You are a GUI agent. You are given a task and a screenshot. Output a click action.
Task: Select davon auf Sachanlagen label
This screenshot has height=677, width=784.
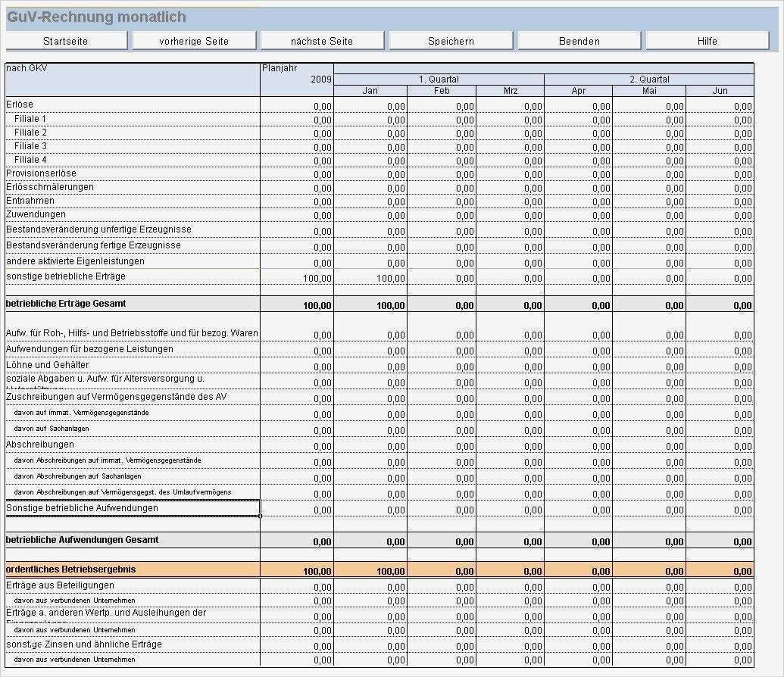[52, 429]
